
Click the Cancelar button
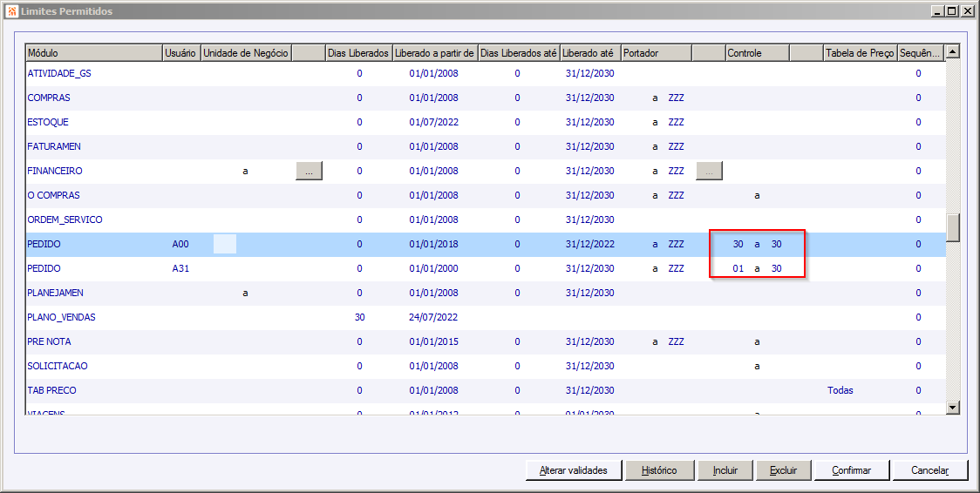coord(929,470)
